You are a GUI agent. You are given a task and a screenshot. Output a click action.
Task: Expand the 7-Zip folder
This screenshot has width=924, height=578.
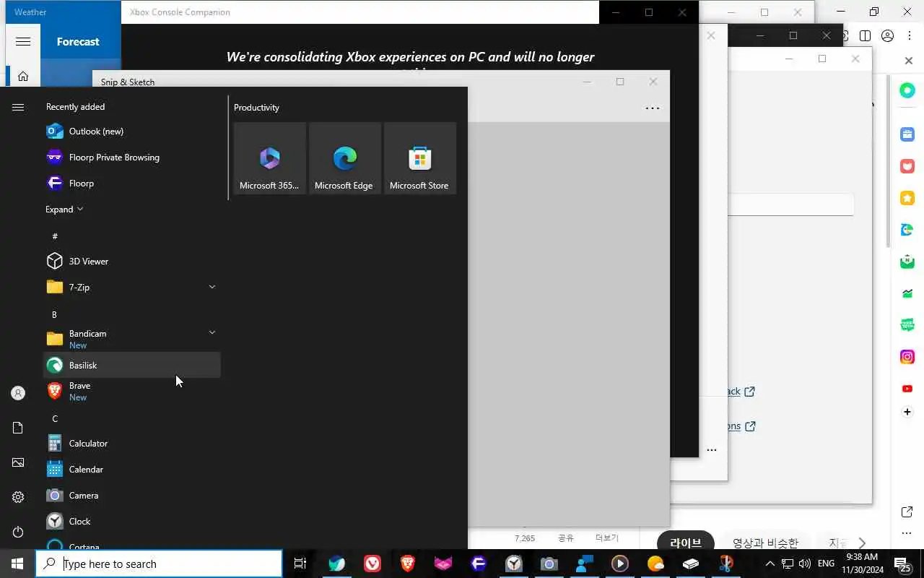pos(212,287)
